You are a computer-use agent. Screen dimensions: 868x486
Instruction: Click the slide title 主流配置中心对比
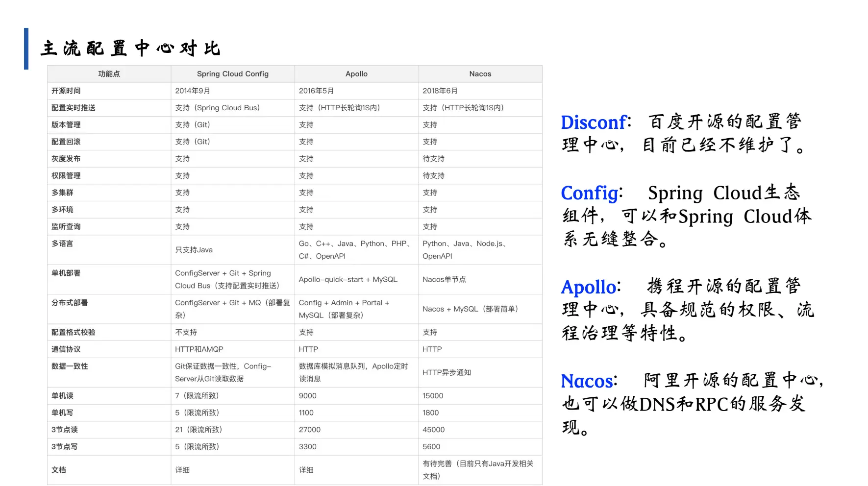[x=131, y=49]
